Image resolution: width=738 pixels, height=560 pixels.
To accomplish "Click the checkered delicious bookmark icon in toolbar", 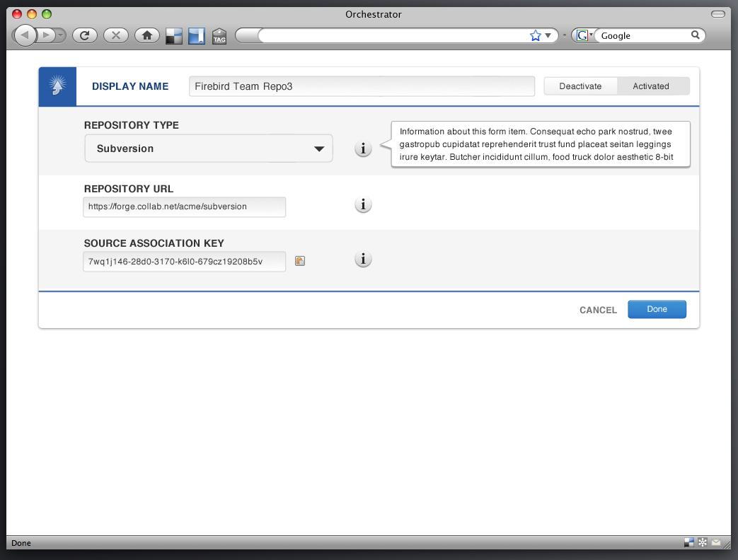I will pos(174,36).
